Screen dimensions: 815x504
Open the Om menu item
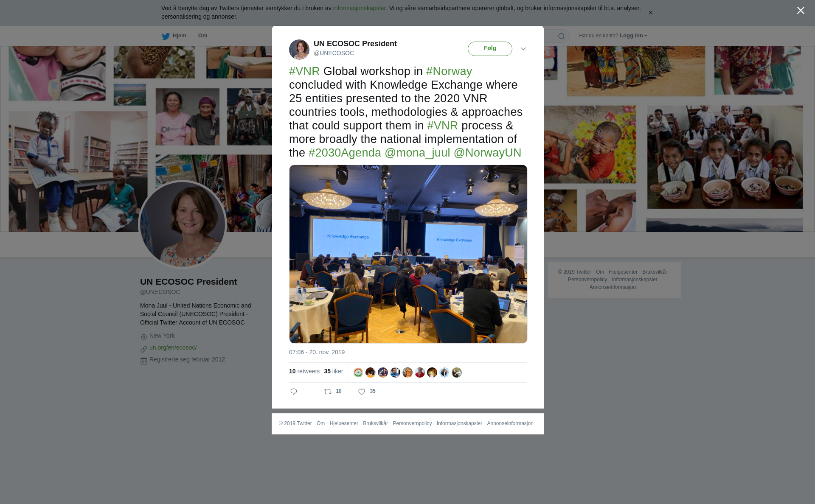pyautogui.click(x=202, y=36)
